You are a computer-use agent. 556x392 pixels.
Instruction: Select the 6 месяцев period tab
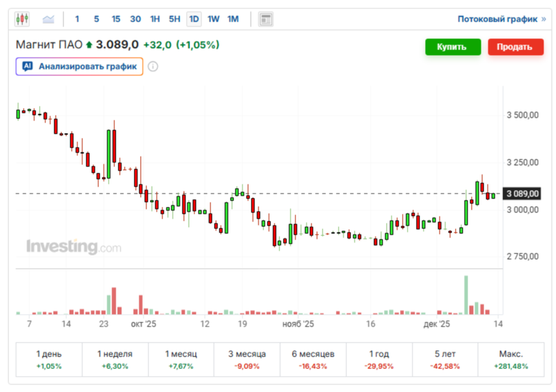(x=313, y=359)
